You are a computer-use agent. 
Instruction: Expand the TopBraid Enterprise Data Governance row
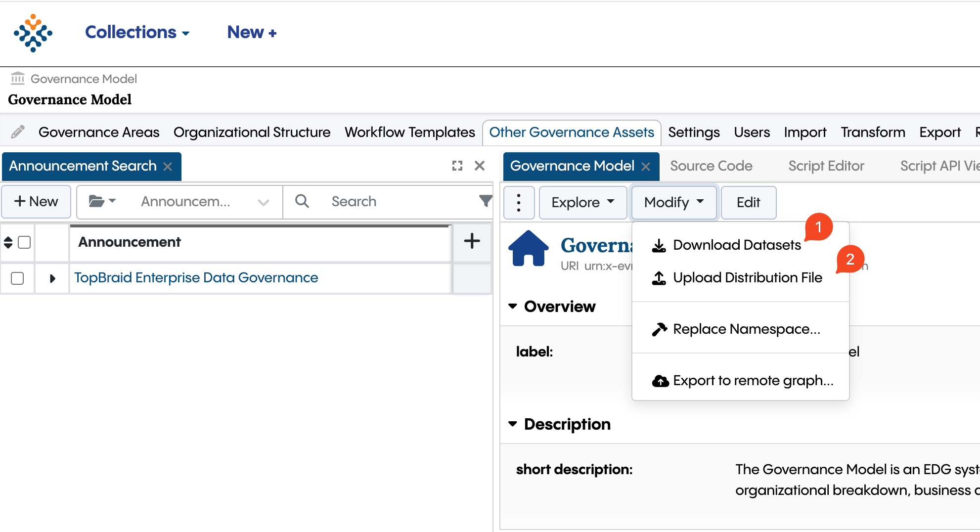[52, 278]
